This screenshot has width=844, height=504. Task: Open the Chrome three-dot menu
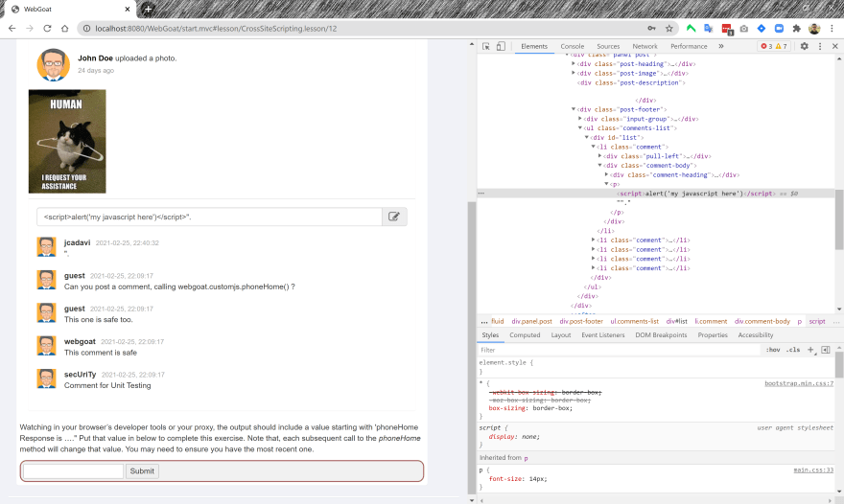coord(832,29)
